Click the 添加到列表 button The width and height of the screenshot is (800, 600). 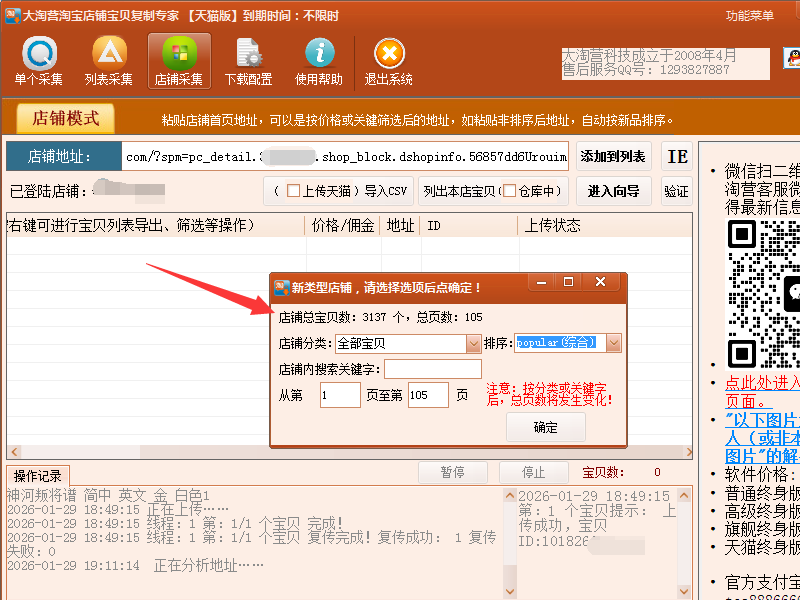click(x=613, y=156)
